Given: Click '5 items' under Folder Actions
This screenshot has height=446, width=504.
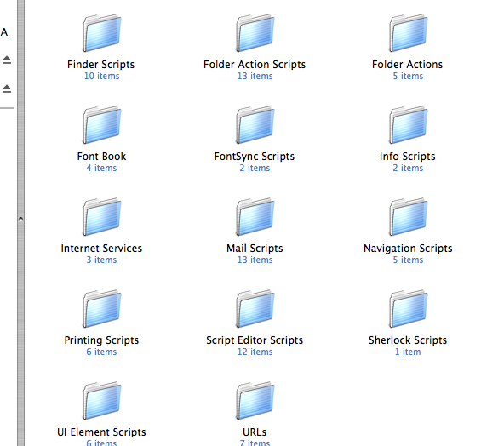Looking at the screenshot, I should tap(408, 76).
